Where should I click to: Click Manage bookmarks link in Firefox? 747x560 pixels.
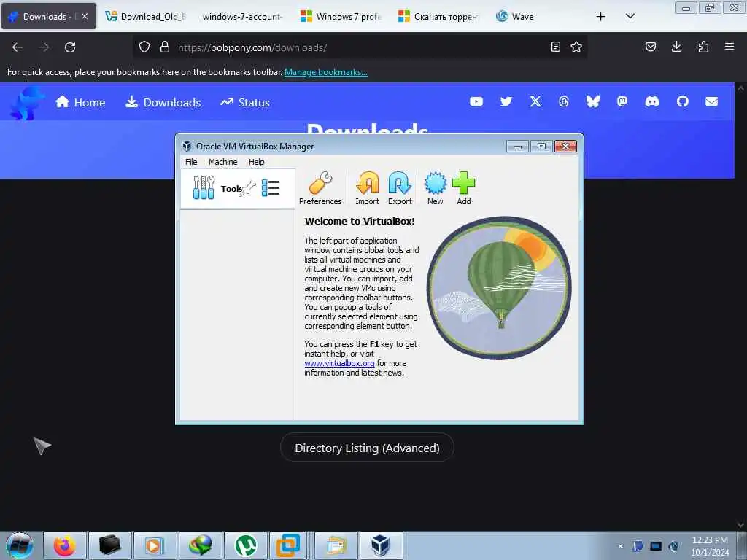coord(326,72)
